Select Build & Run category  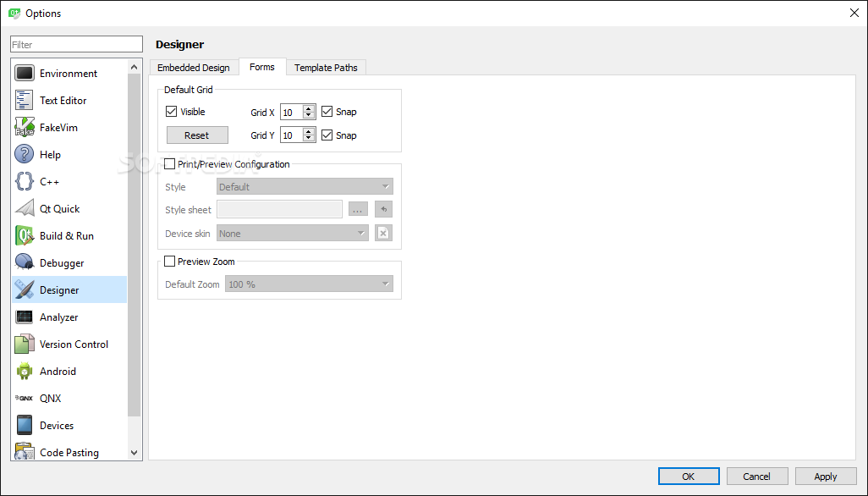click(x=69, y=236)
